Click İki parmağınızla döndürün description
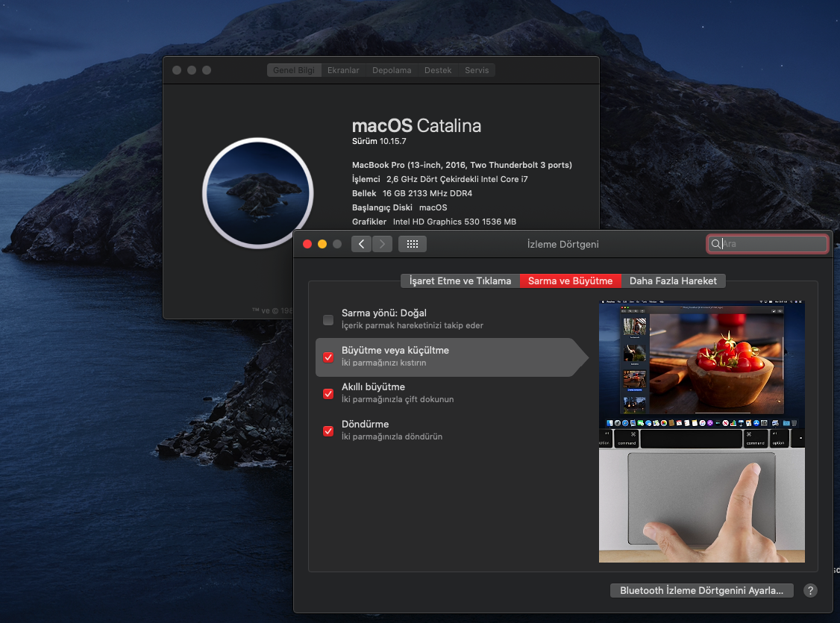This screenshot has width=840, height=623. pyautogui.click(x=392, y=437)
